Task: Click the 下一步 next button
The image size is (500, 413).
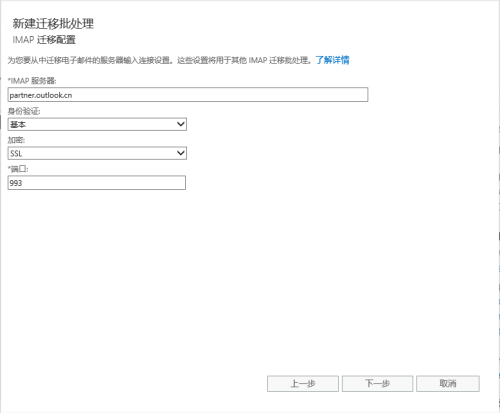Action: [377, 384]
